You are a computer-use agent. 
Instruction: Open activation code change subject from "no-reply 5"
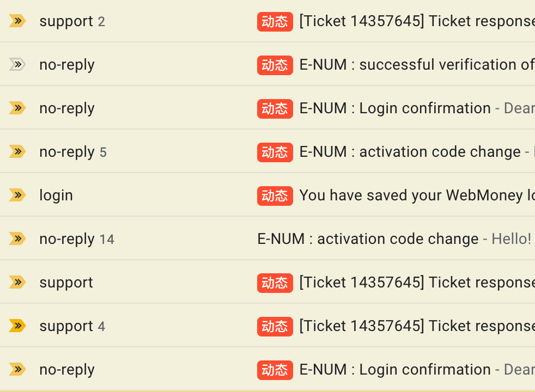(410, 152)
